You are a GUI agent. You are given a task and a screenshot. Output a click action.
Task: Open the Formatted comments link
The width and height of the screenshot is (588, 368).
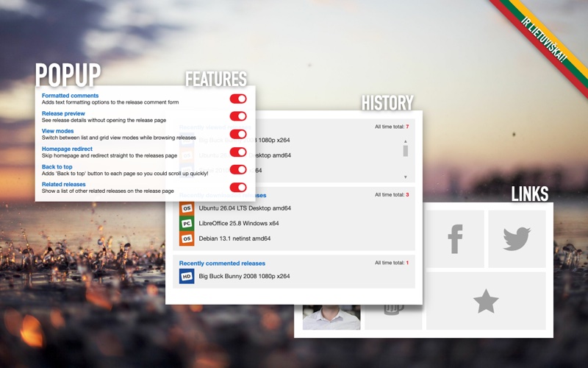[x=70, y=96]
